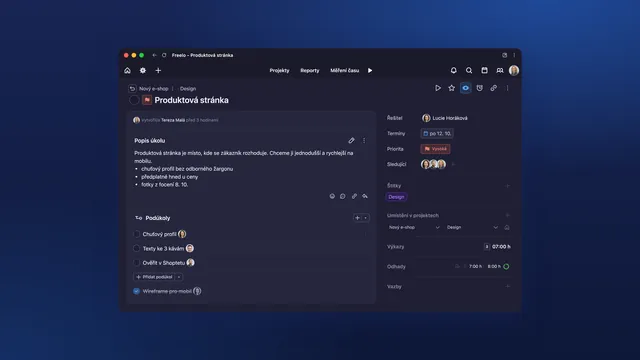
Task: Add label with Štítky plus icon
Action: 507,186
